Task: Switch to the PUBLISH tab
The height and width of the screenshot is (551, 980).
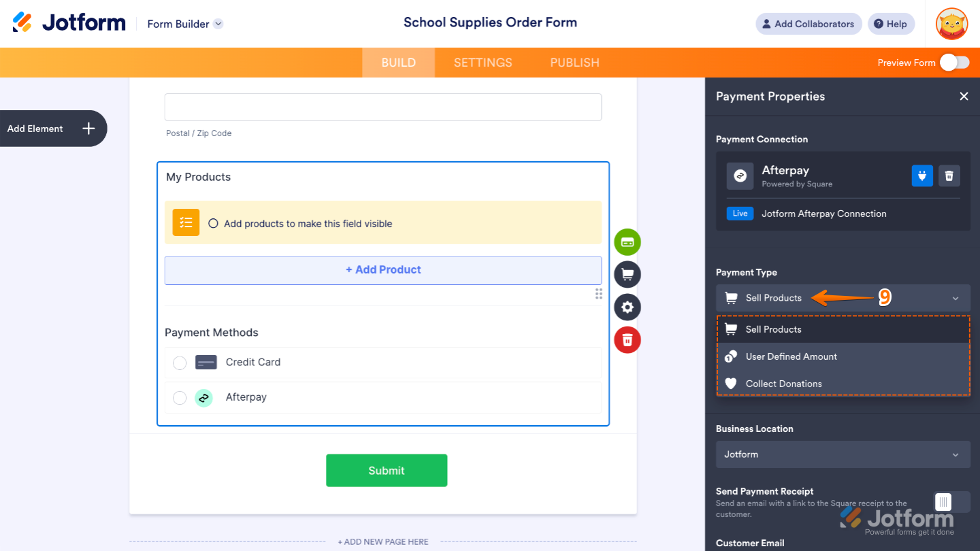Action: pyautogui.click(x=574, y=62)
